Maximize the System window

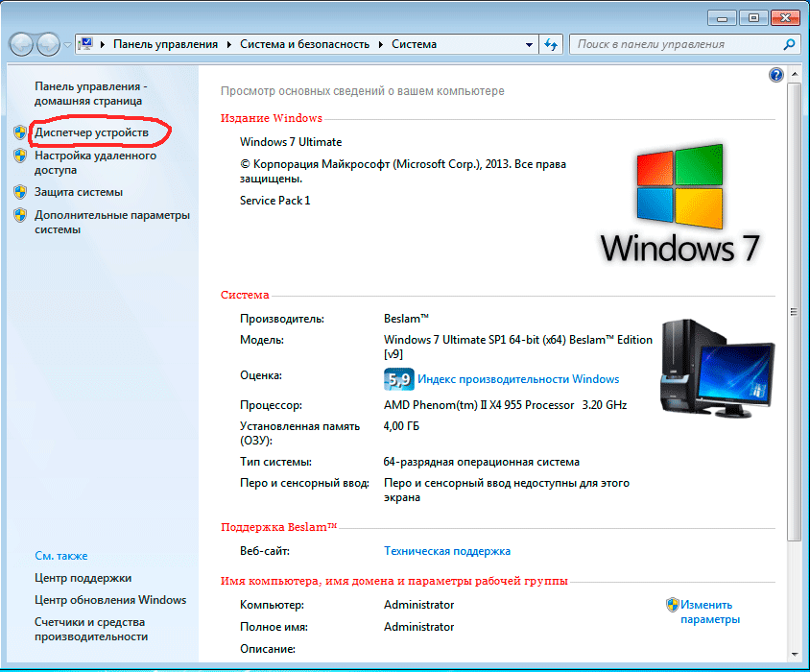pos(753,18)
